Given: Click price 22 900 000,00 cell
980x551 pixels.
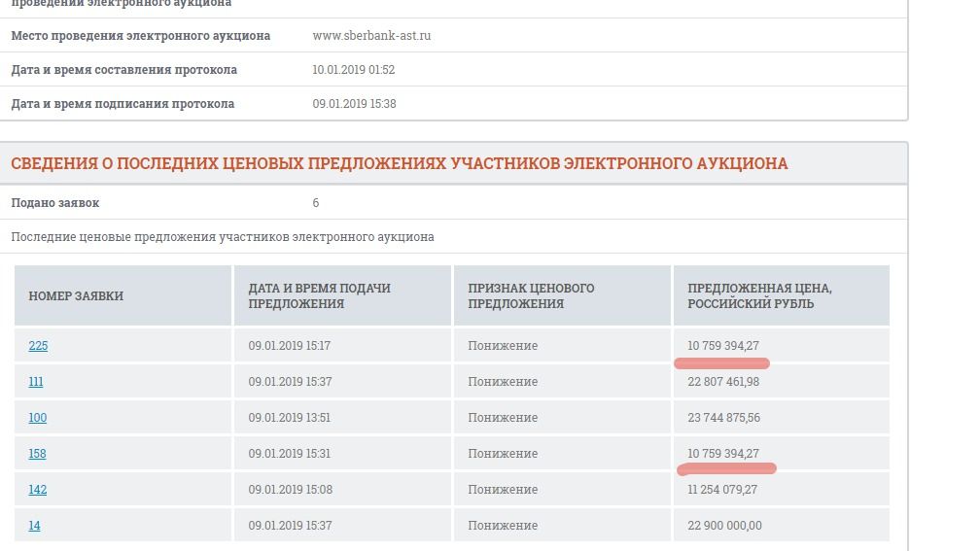Looking at the screenshot, I should (x=724, y=526).
